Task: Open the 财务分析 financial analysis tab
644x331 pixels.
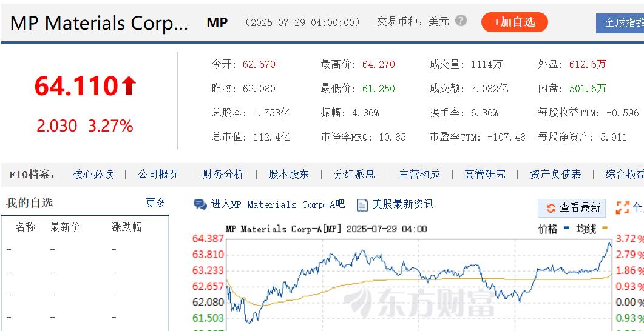Action: (223, 175)
